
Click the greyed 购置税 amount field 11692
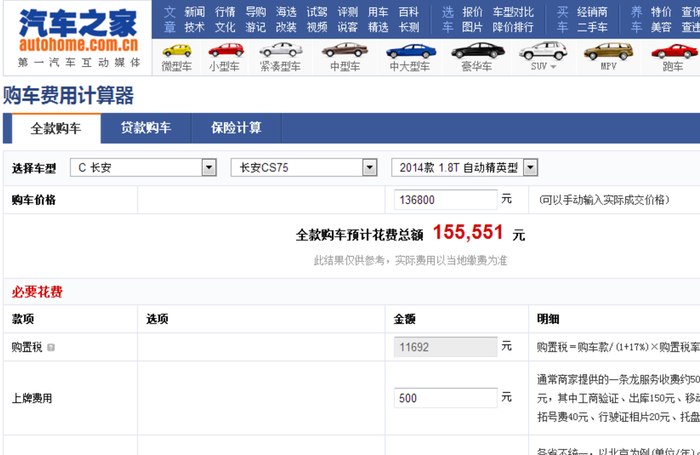[x=446, y=347]
